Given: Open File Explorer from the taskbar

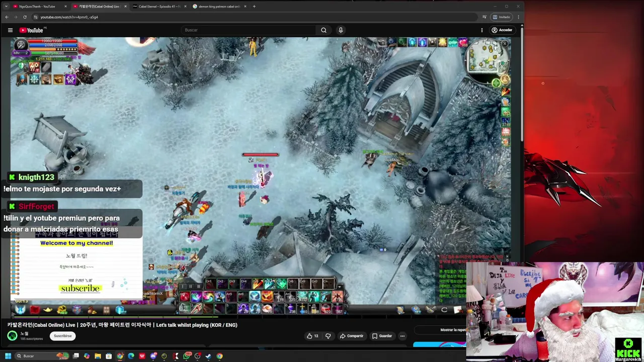Looking at the screenshot, I should click(98, 356).
